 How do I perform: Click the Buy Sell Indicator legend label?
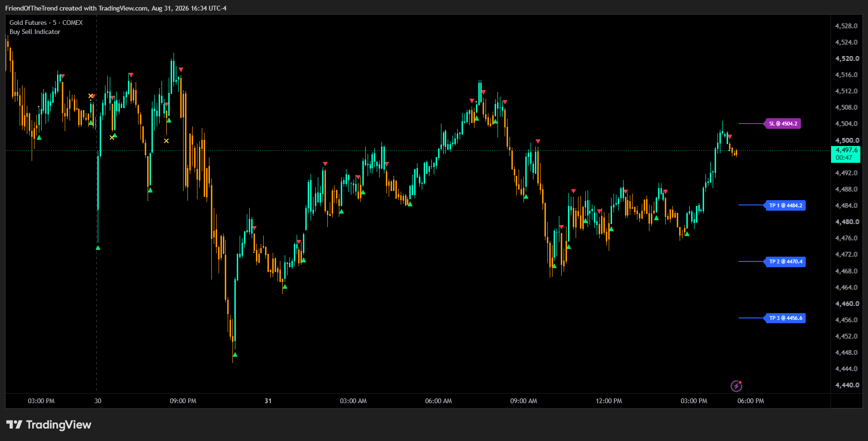[35, 32]
